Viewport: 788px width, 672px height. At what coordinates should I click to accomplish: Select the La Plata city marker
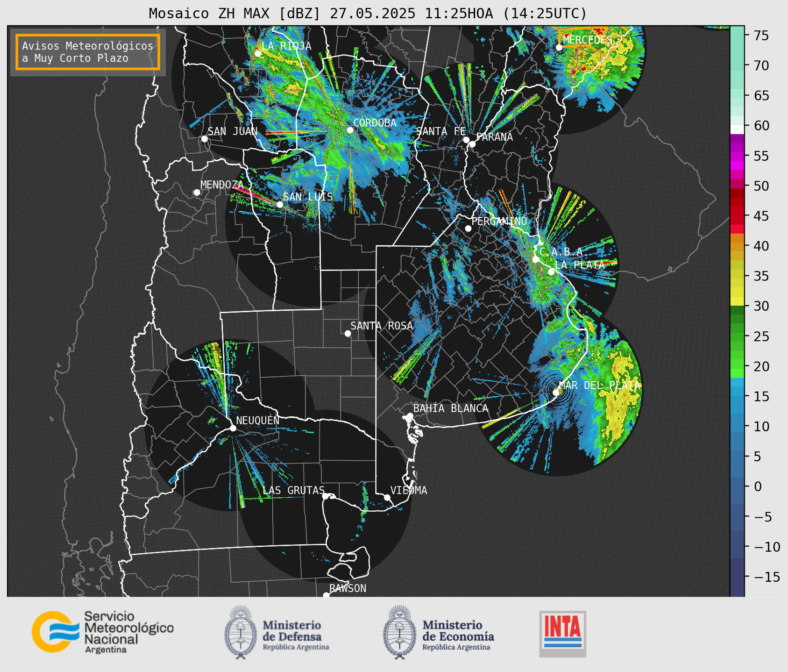pos(551,272)
